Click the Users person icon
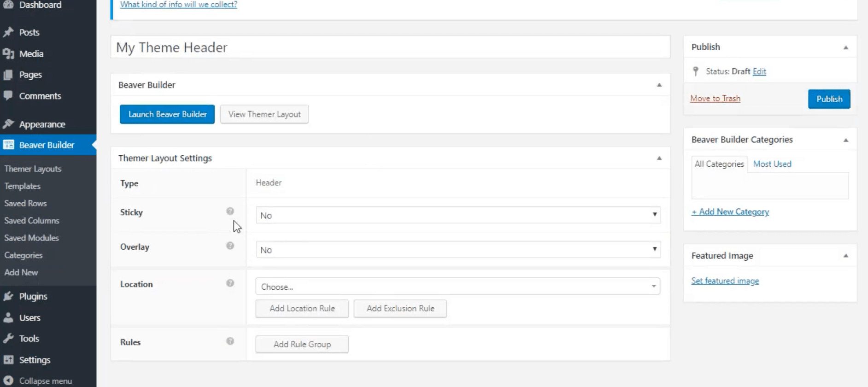This screenshot has width=868, height=387. click(x=8, y=317)
